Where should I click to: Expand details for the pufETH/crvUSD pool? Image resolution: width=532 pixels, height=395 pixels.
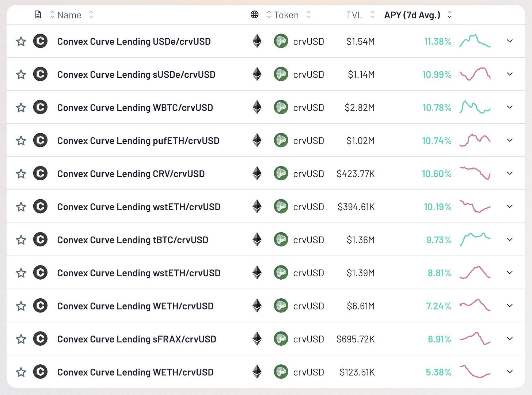coord(510,140)
